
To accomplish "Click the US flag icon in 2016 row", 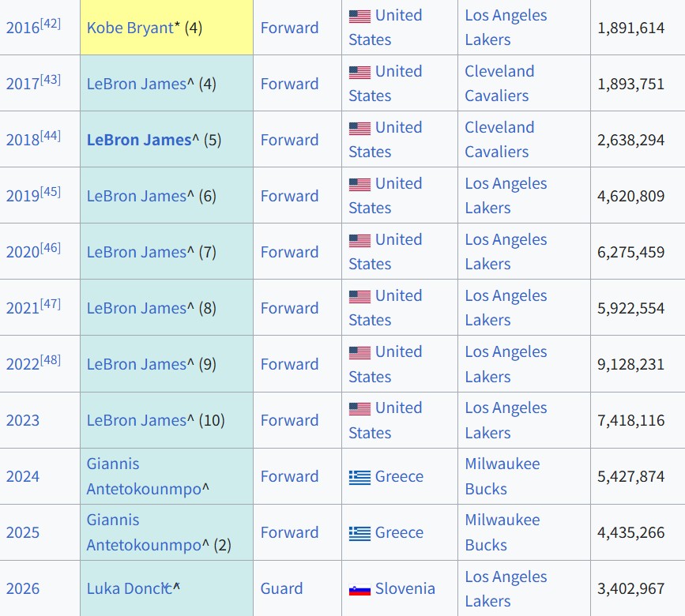I will point(359,16).
